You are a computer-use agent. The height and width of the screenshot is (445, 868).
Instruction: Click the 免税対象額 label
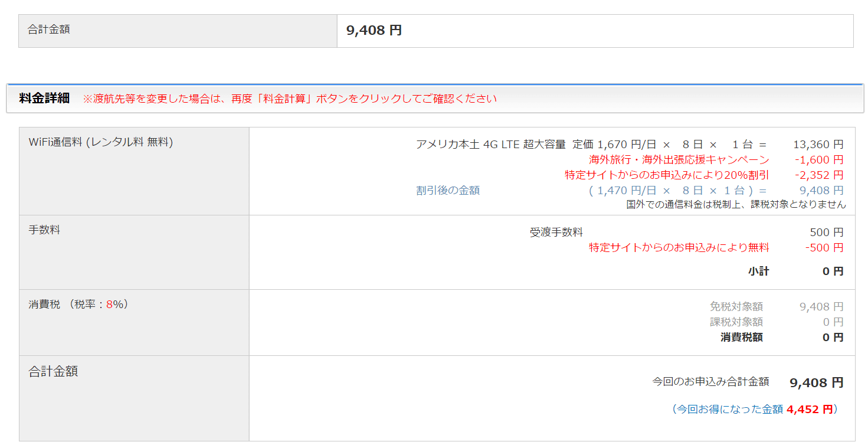pos(736,307)
